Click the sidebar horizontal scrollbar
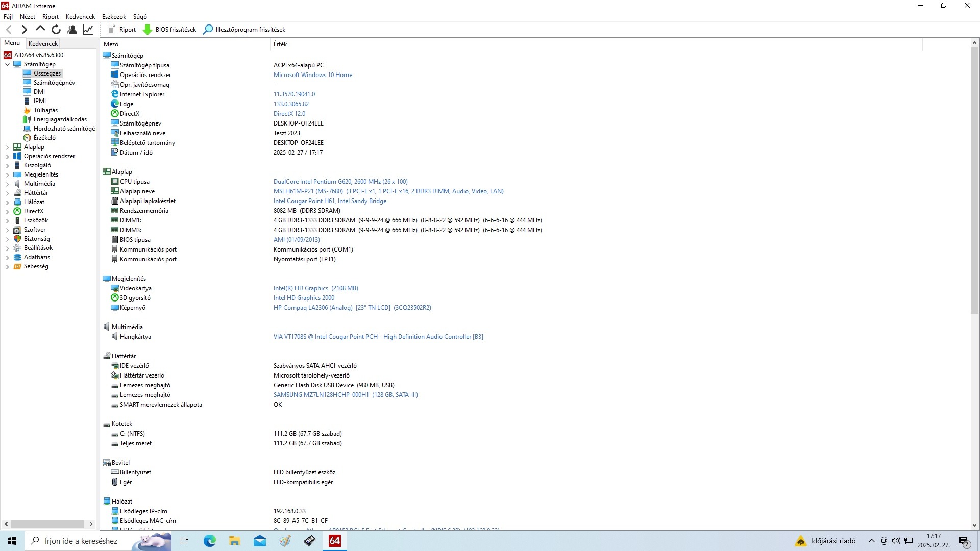 (x=47, y=524)
